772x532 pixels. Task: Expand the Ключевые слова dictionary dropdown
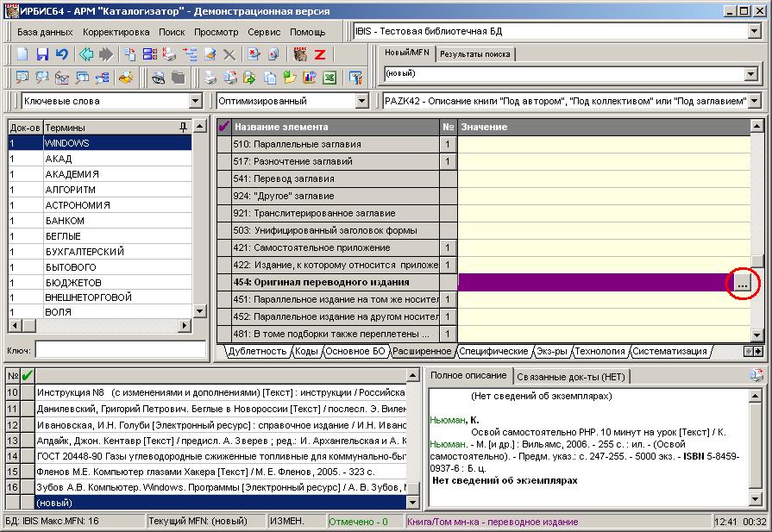click(196, 101)
